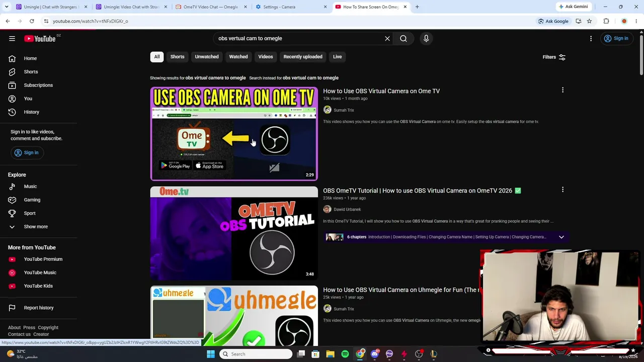This screenshot has height=362, width=644.
Task: Open the Dawid Urbanek channel link
Action: pos(347,210)
